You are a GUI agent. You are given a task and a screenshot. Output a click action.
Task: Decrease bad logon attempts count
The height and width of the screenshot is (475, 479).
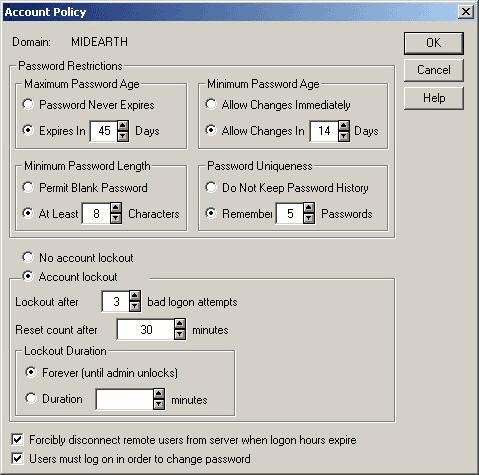pyautogui.click(x=135, y=306)
